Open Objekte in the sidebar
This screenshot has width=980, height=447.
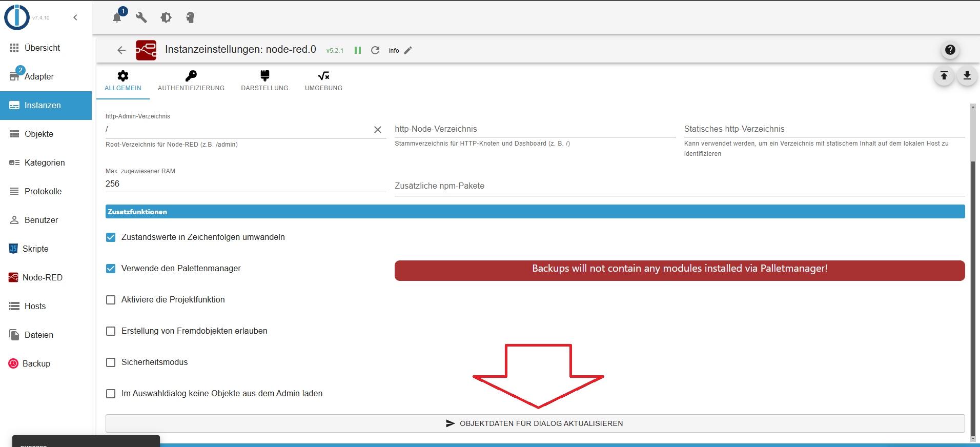tap(46, 134)
